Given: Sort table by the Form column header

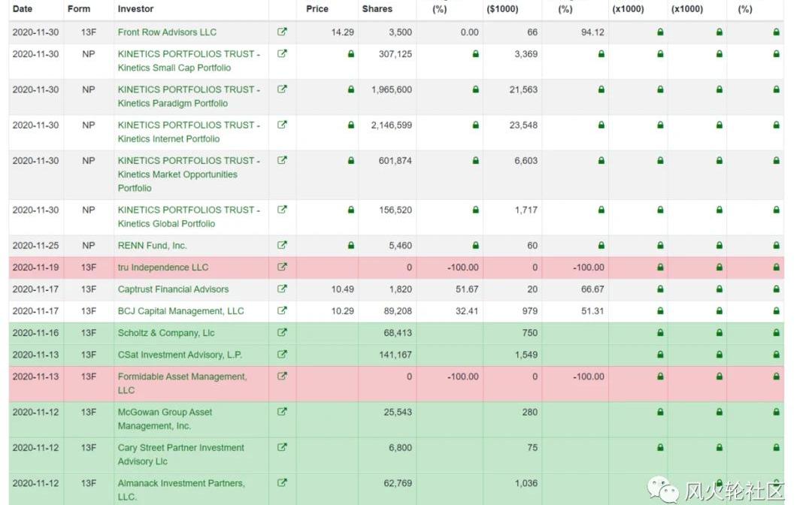Looking at the screenshot, I should point(79,9).
